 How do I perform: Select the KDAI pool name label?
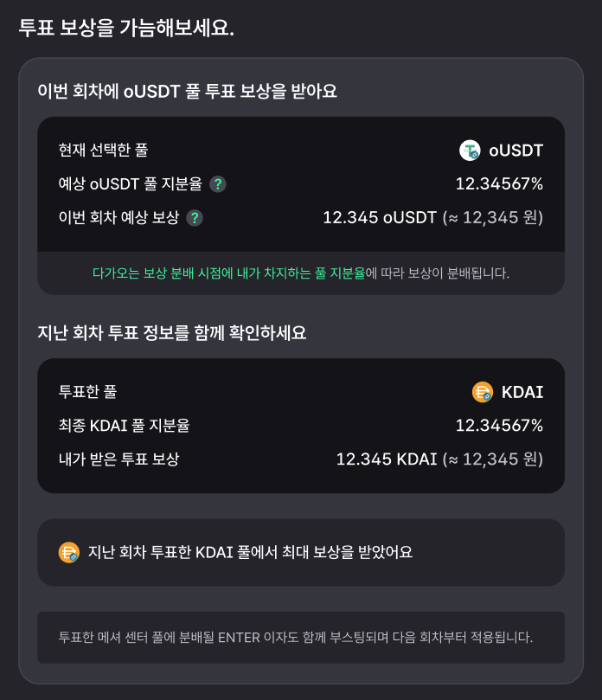[x=522, y=392]
